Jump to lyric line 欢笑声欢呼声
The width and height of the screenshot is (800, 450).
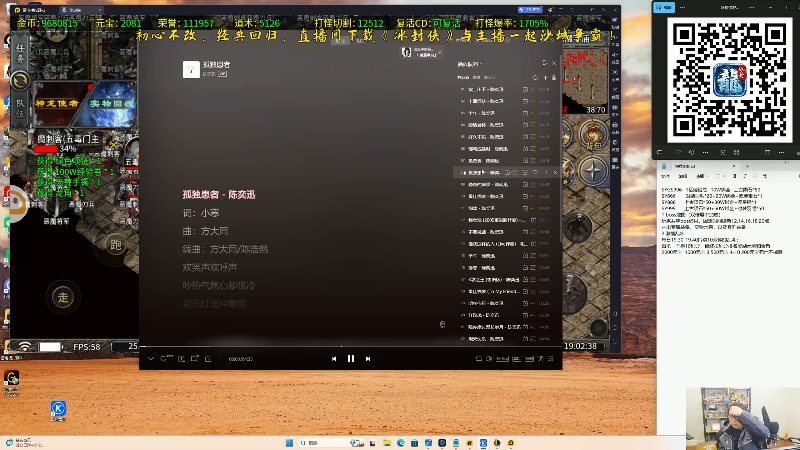[210, 267]
